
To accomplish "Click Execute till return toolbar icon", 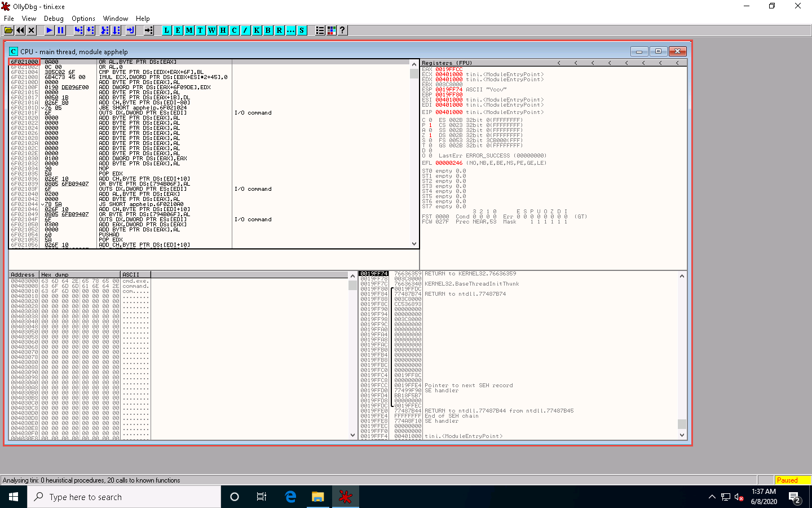I will click(x=131, y=30).
